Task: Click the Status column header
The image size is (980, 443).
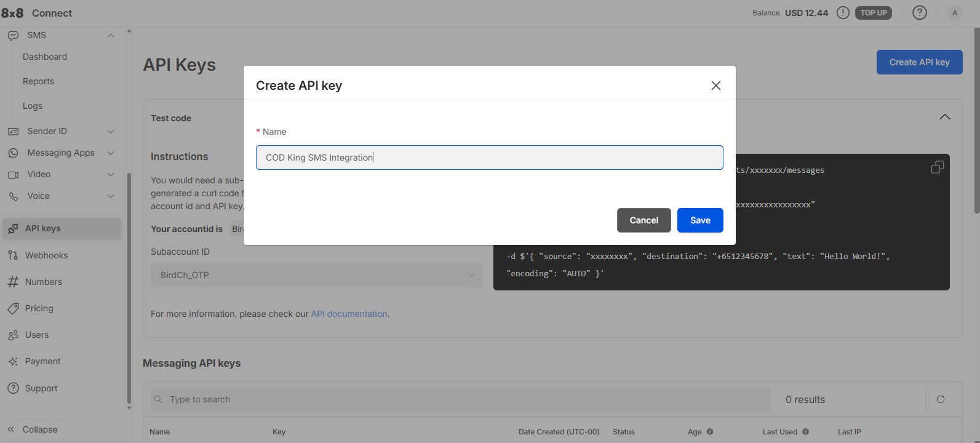Action: [624, 432]
